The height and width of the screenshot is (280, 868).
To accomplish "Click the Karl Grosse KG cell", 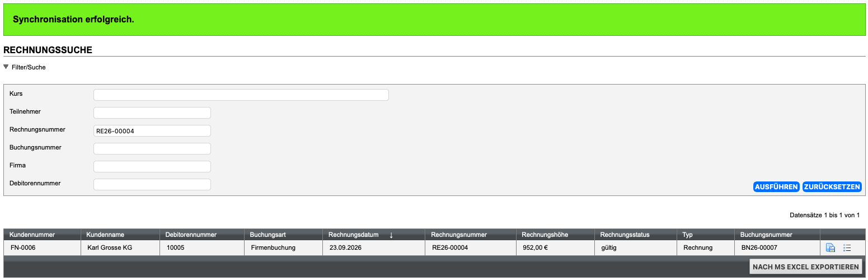I will click(120, 248).
